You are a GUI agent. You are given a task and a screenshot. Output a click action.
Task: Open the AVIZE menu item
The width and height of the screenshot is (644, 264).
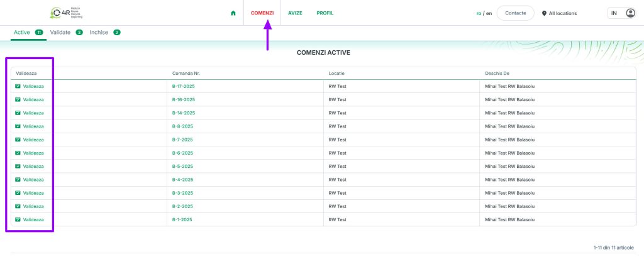click(x=295, y=13)
